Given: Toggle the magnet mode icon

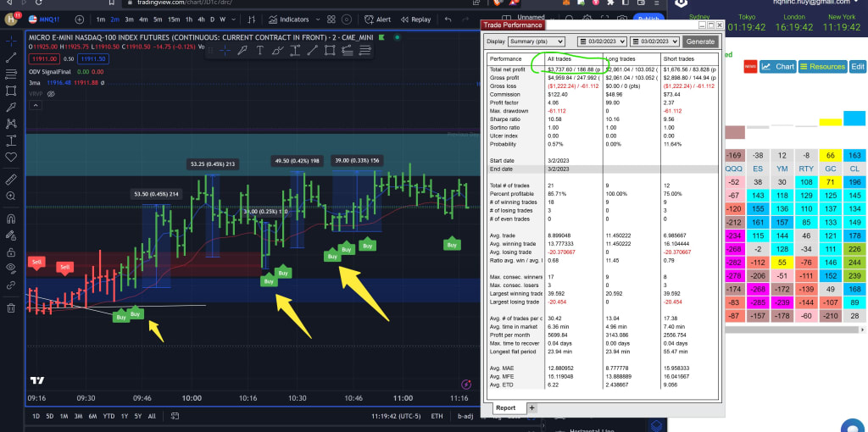Looking at the screenshot, I should click(11, 219).
